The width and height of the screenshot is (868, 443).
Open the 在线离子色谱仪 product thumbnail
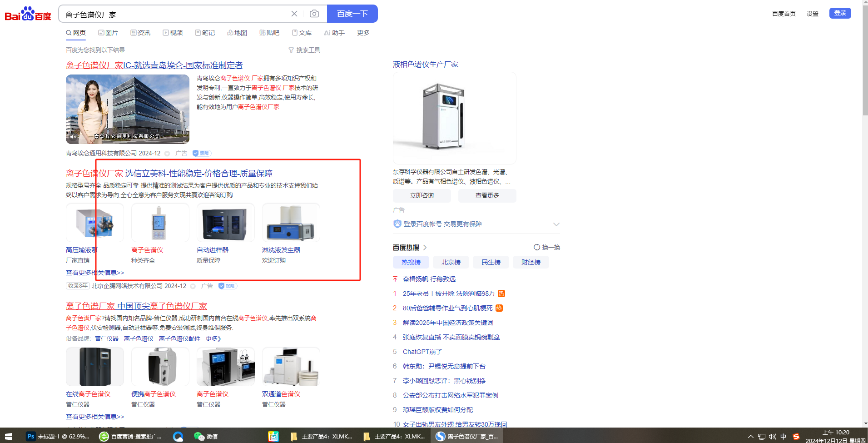[95, 367]
